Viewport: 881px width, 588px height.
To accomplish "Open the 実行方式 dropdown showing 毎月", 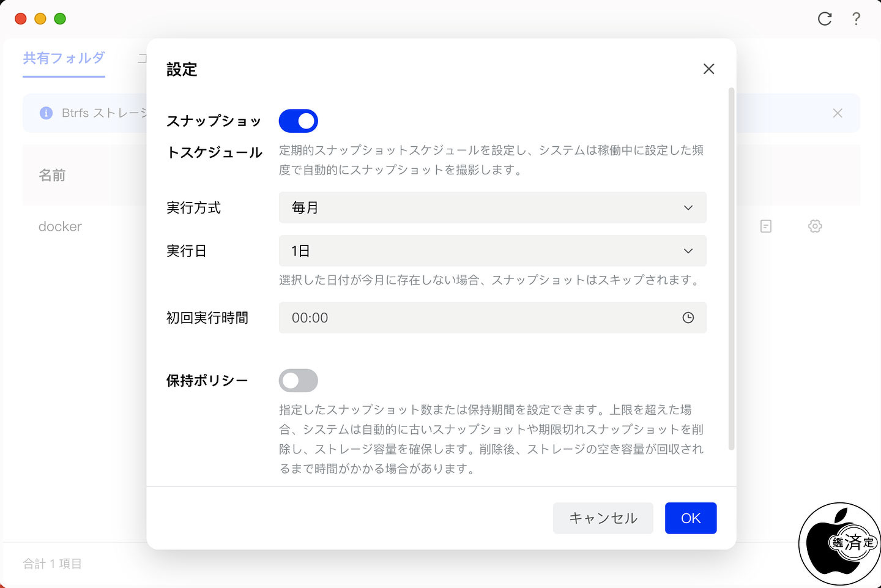I will pyautogui.click(x=493, y=208).
